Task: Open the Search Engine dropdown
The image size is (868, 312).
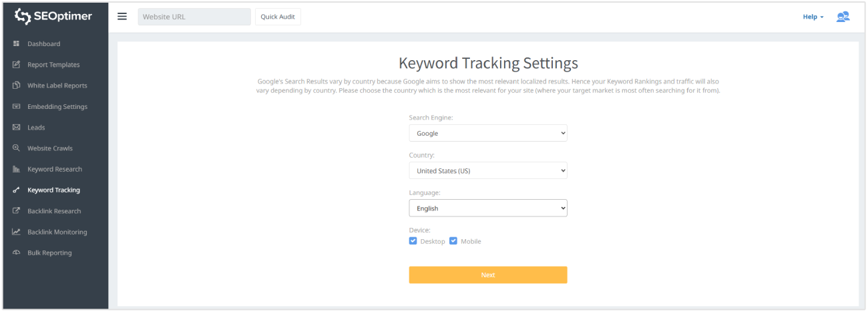Action: [488, 133]
